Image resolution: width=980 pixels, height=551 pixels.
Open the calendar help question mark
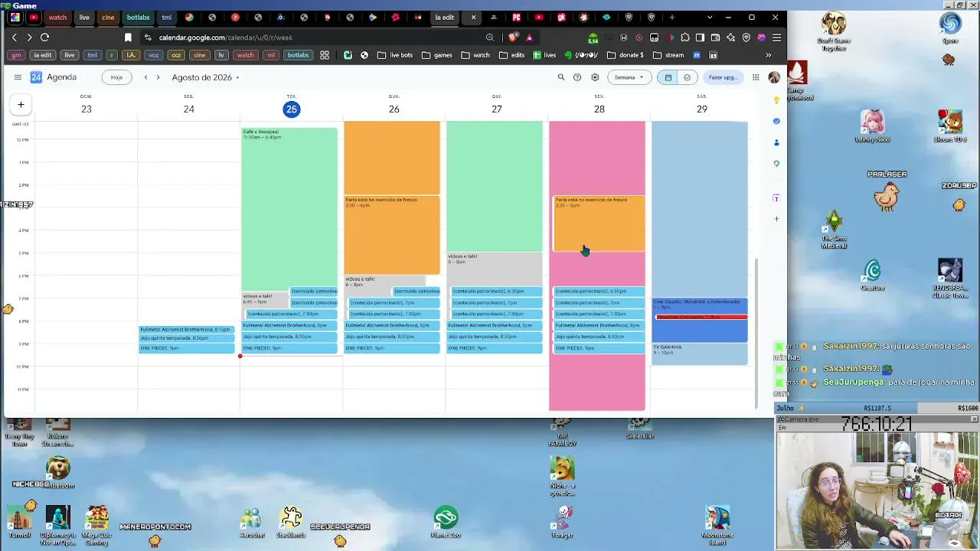click(577, 77)
